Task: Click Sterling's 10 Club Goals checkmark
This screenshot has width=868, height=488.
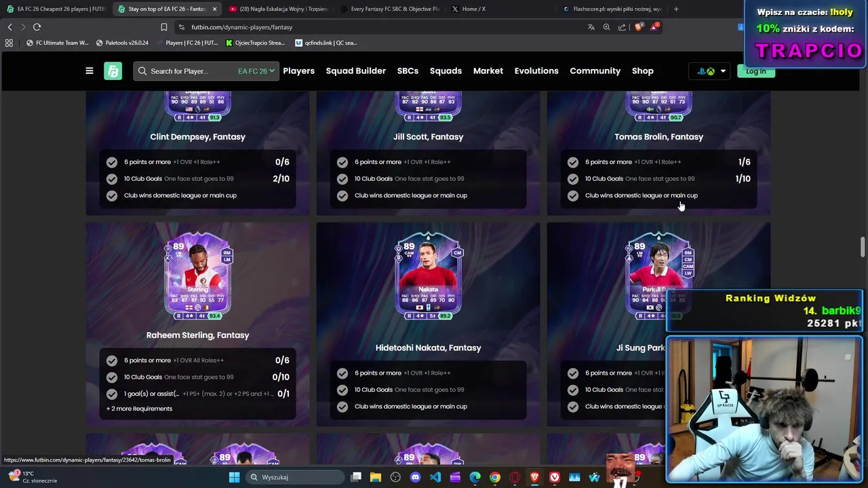Action: pos(112,378)
